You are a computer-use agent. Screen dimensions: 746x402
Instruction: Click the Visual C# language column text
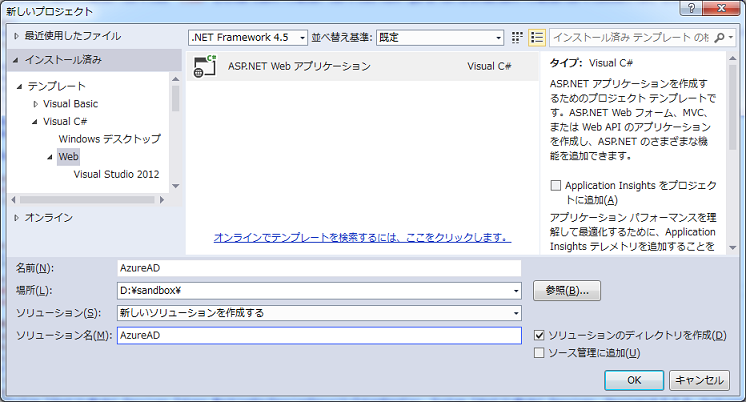tap(489, 67)
